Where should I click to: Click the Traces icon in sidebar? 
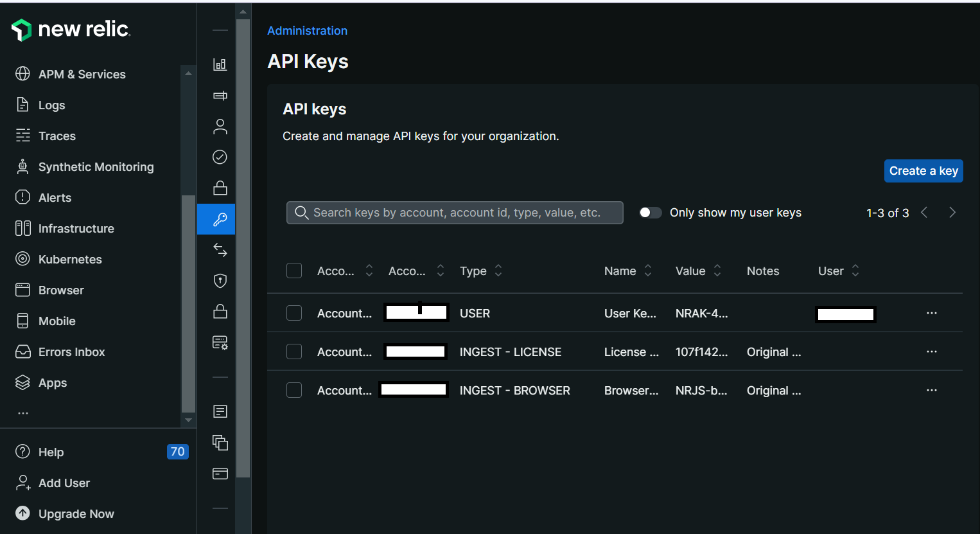click(22, 136)
